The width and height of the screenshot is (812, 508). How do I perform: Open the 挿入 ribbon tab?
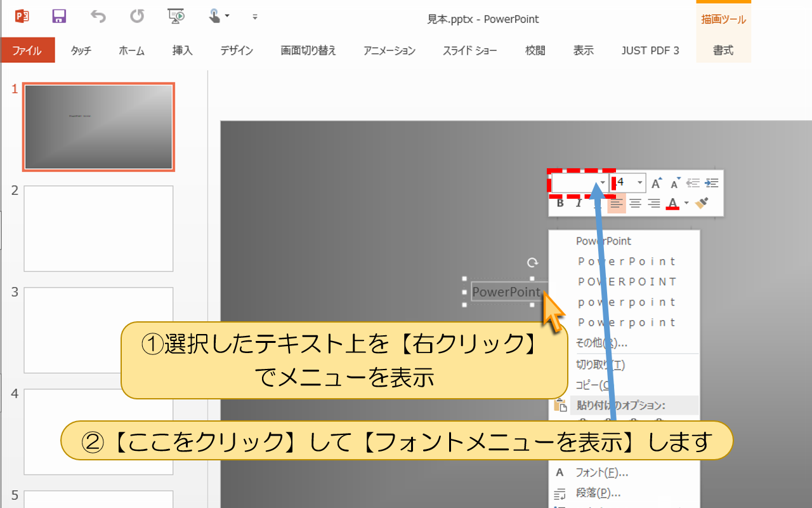tap(182, 50)
